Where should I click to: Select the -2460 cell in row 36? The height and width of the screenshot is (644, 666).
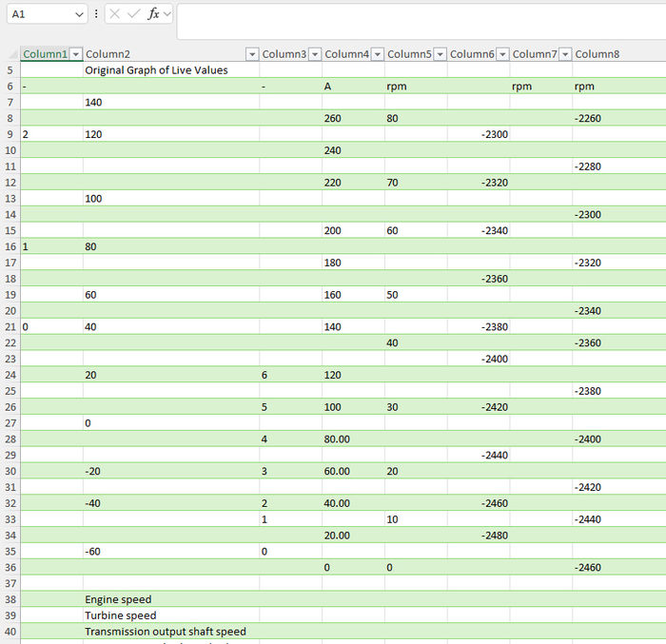click(618, 567)
